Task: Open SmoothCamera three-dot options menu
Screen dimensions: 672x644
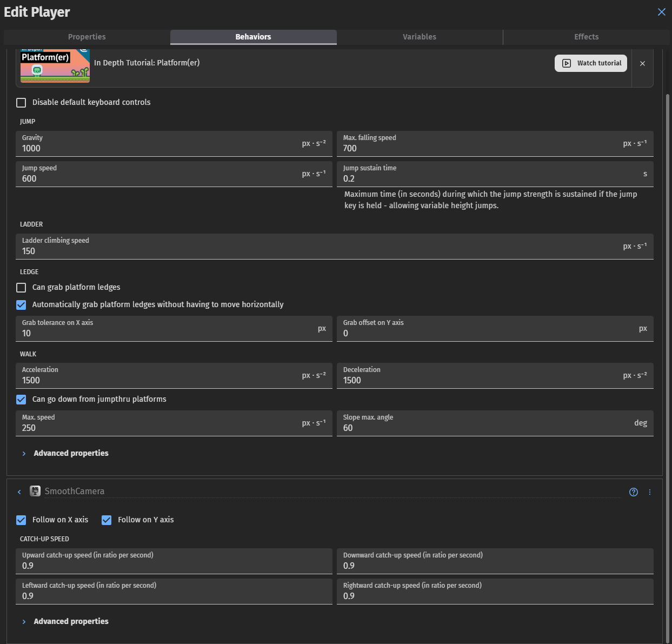Action: click(x=650, y=492)
